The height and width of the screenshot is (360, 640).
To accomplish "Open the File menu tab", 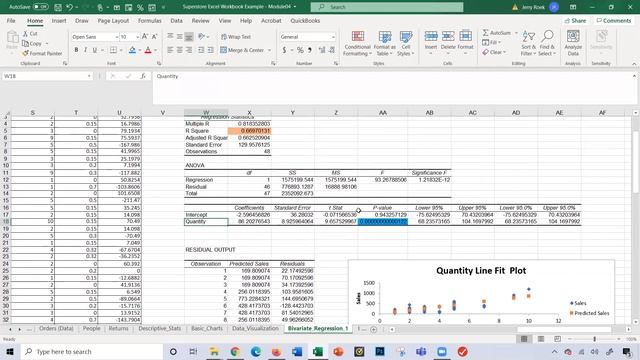I will (11, 20).
